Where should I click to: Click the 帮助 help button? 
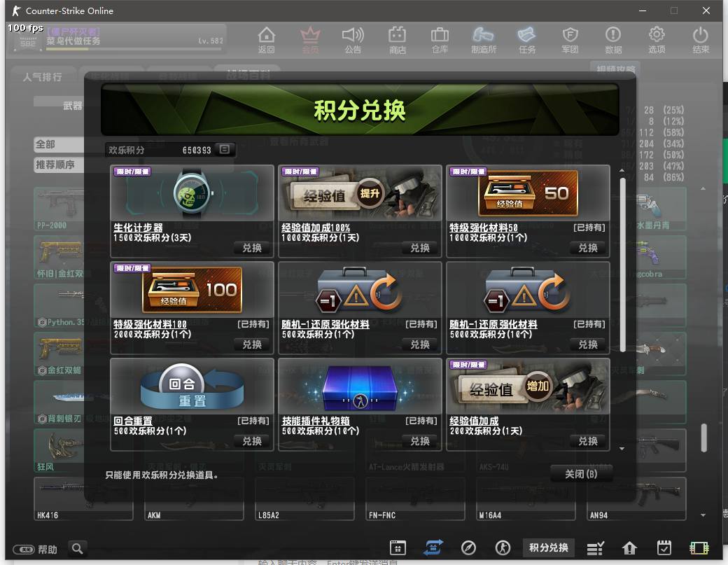35,549
